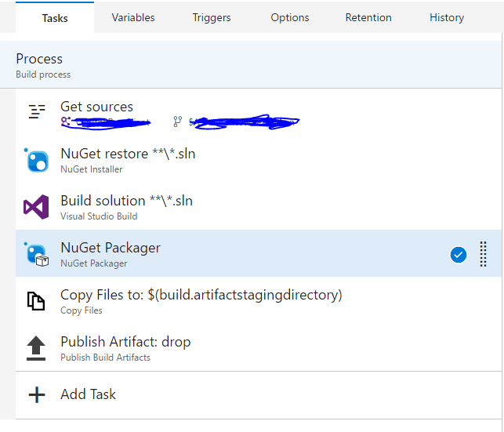This screenshot has width=504, height=432.
Task: View the History tab
Action: 447,18
